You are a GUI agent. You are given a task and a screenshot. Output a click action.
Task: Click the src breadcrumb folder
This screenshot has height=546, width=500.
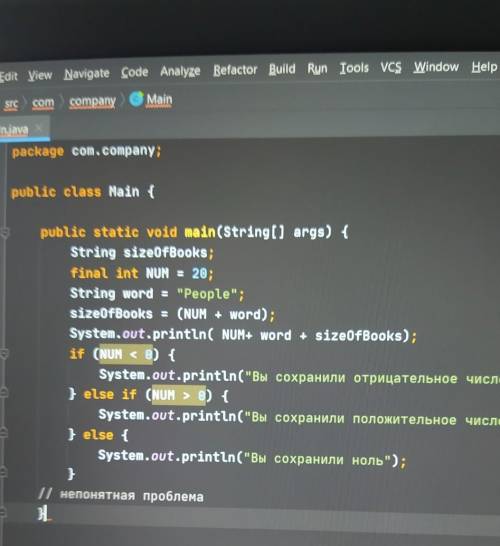tap(11, 104)
